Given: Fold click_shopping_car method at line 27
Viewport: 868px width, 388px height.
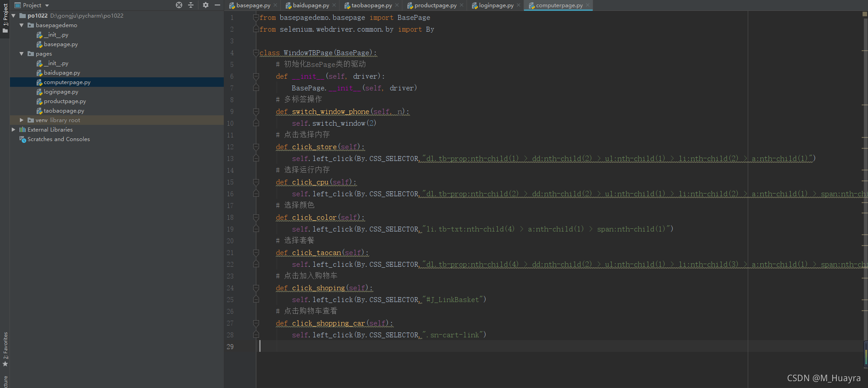Looking at the screenshot, I should (x=256, y=323).
